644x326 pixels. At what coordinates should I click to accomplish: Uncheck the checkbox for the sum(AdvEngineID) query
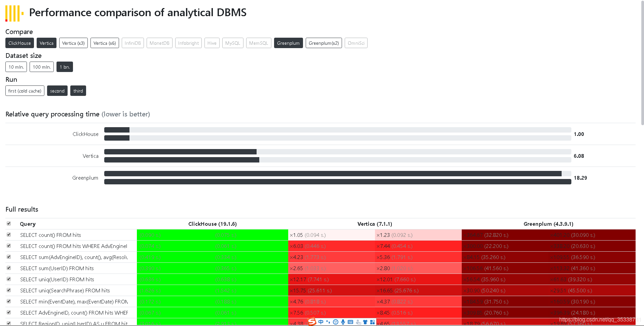point(9,257)
